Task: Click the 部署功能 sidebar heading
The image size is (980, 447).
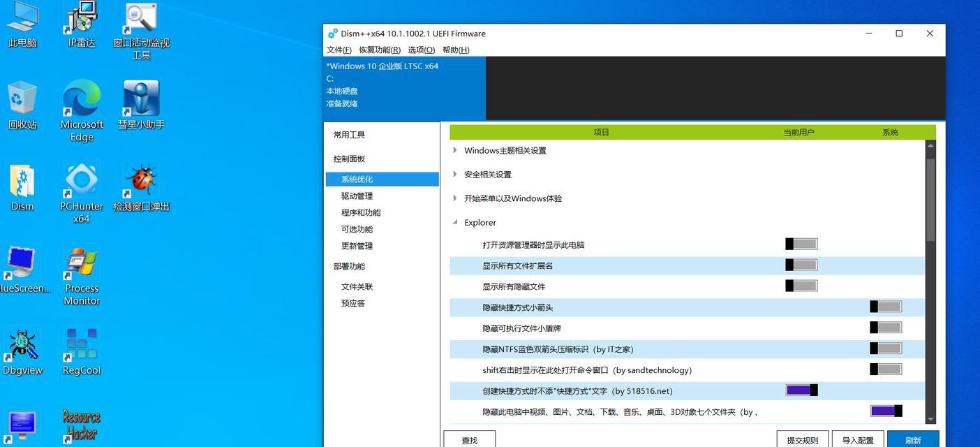Action: click(349, 267)
